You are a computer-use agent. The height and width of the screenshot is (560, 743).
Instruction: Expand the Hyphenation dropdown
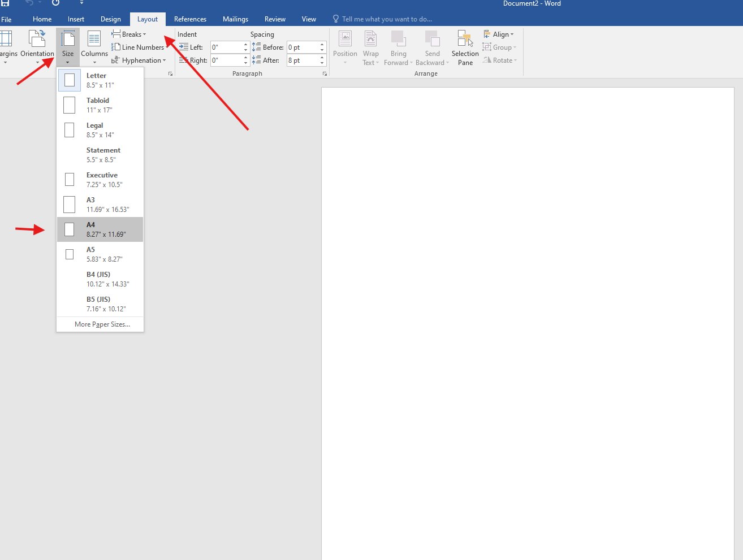pos(139,60)
